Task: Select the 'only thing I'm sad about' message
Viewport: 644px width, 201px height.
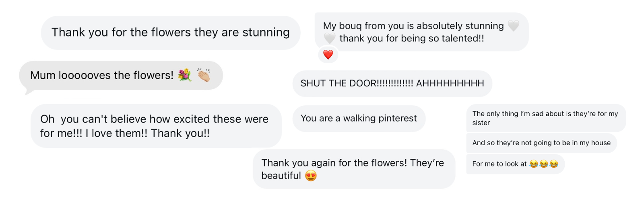Action: 545,118
